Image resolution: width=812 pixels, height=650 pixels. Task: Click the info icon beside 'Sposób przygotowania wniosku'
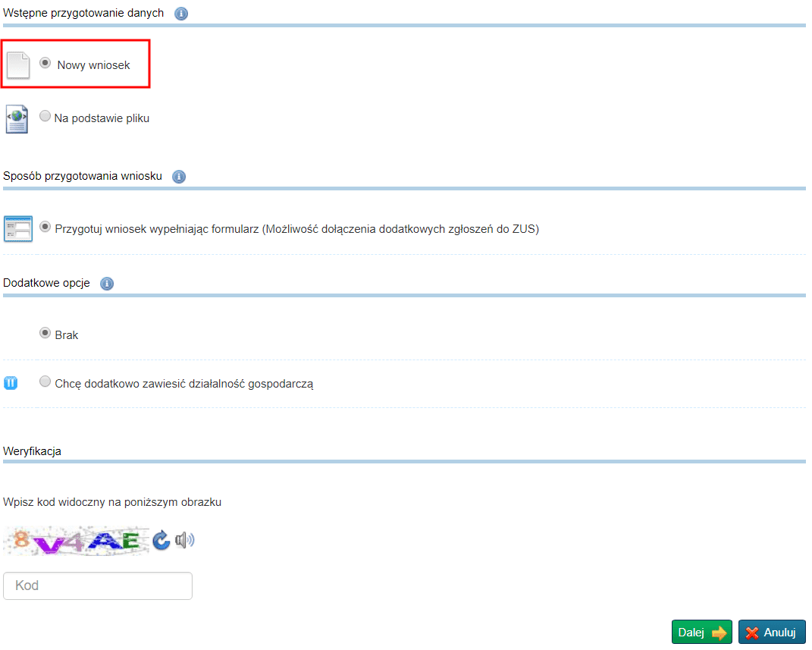tap(179, 177)
